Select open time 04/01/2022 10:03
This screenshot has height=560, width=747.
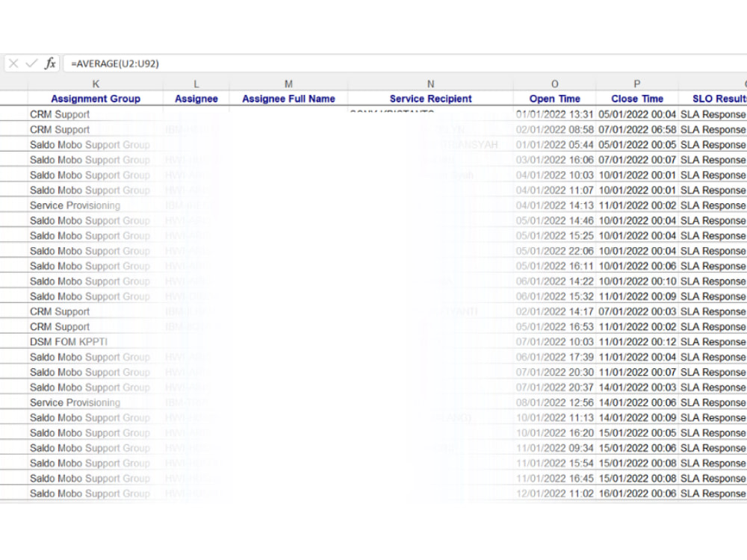pos(554,175)
